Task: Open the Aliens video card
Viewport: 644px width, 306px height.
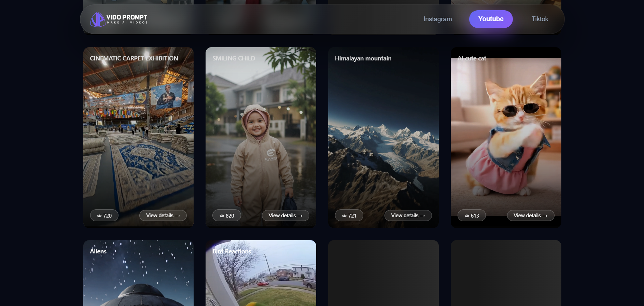Action: coord(138,273)
